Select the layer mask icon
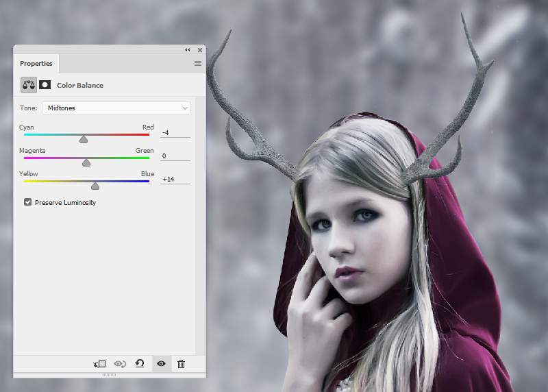The height and width of the screenshot is (392, 548). point(45,85)
